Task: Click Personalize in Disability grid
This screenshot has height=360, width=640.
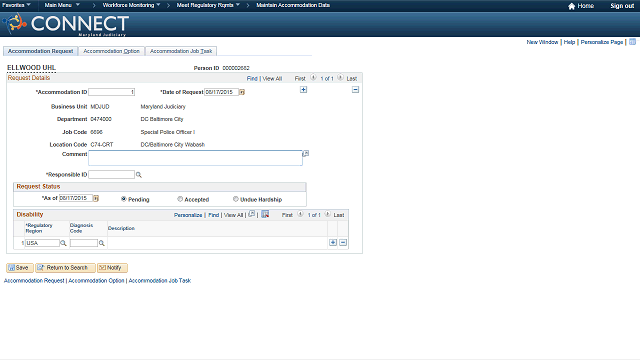Action: coord(188,215)
